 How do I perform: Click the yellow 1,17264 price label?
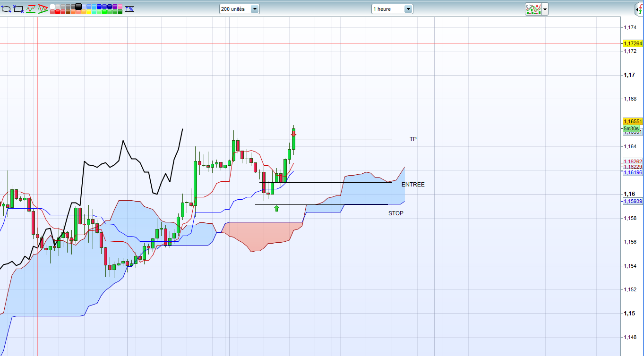(x=633, y=43)
